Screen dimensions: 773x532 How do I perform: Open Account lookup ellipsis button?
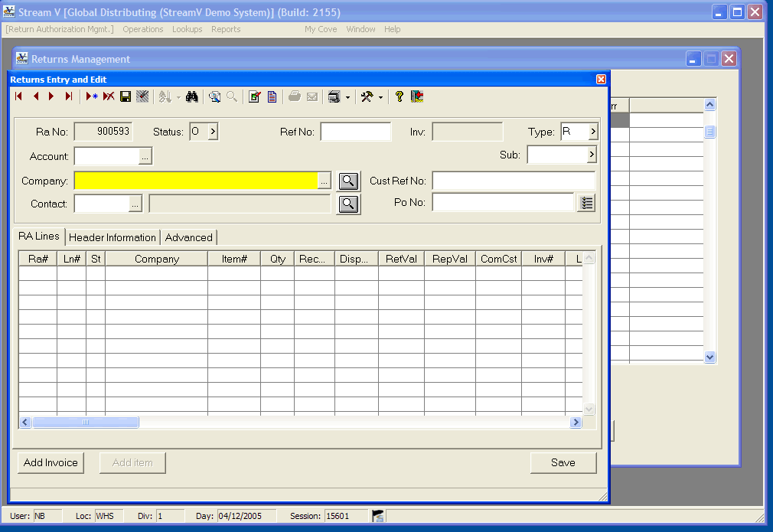pyautogui.click(x=145, y=156)
